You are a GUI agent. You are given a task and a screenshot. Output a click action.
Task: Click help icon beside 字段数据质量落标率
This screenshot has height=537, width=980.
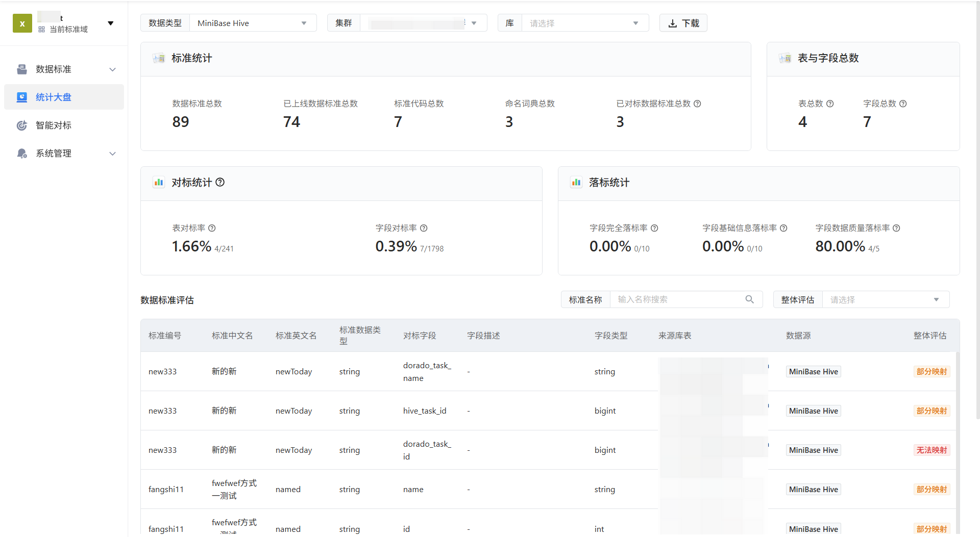point(896,228)
